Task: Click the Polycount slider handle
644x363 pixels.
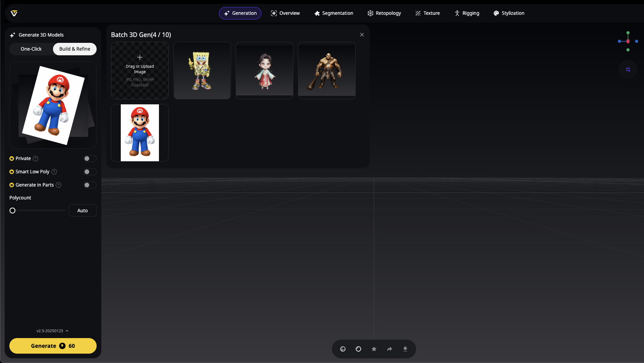Action: pos(12,210)
